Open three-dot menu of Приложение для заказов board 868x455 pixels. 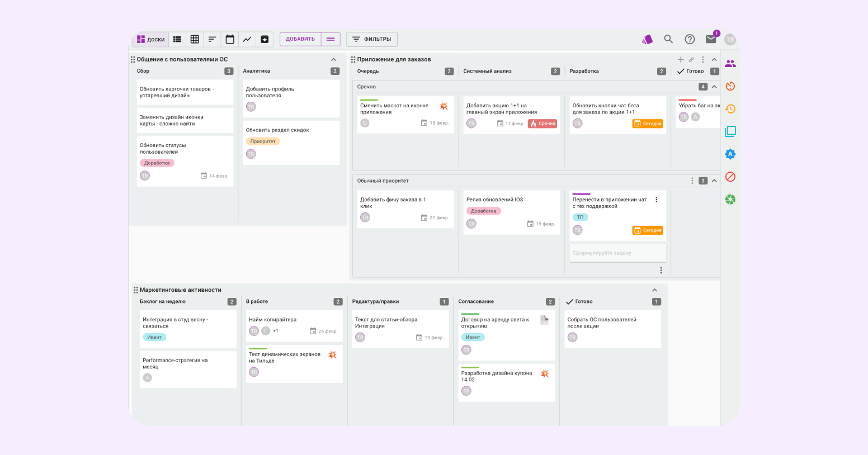coord(703,60)
